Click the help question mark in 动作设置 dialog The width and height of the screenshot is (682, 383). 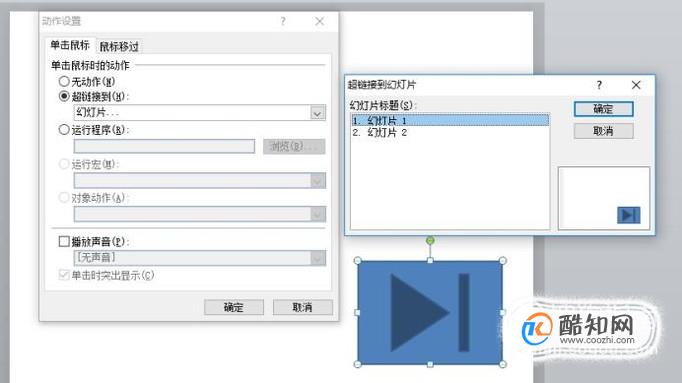pyautogui.click(x=283, y=21)
